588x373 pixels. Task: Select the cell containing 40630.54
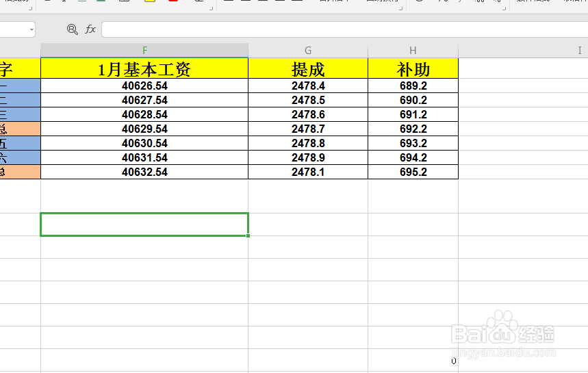pyautogui.click(x=144, y=143)
